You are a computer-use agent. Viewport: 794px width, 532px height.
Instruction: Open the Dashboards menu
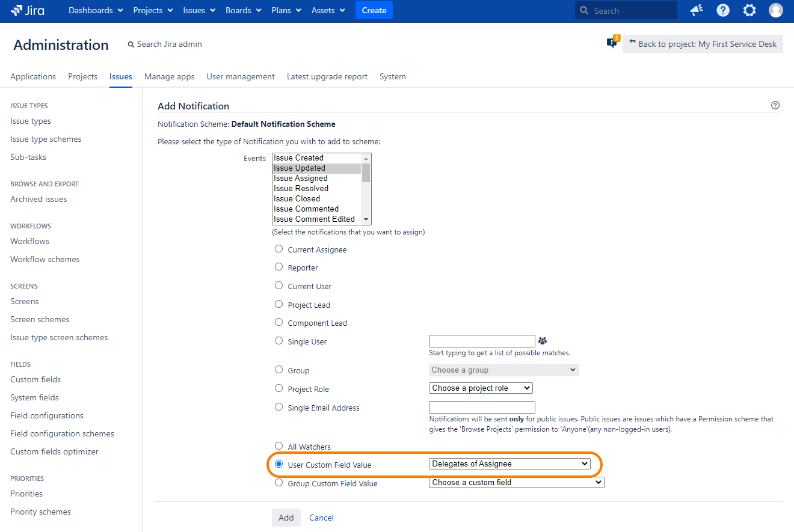click(96, 10)
